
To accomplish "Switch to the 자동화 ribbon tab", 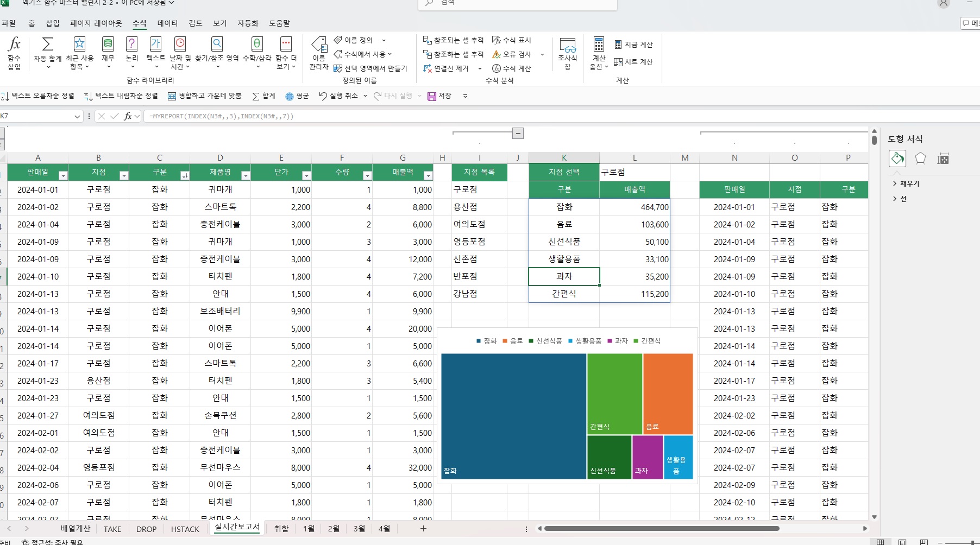I will pyautogui.click(x=248, y=23).
